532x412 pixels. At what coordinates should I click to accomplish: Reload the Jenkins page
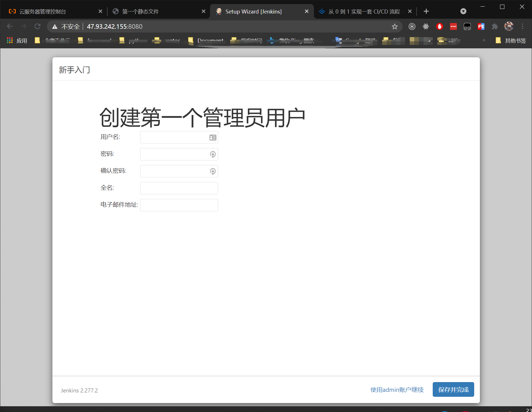tap(37, 26)
